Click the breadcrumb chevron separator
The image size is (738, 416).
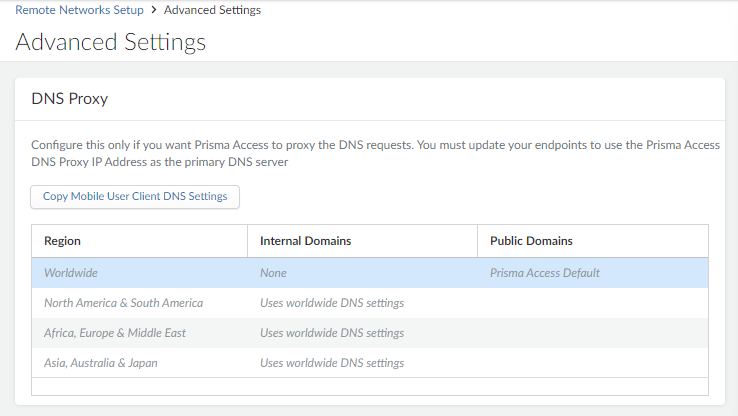153,10
